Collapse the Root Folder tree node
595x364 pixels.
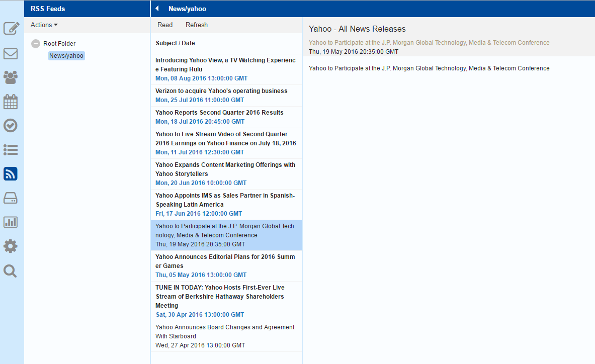pos(36,44)
